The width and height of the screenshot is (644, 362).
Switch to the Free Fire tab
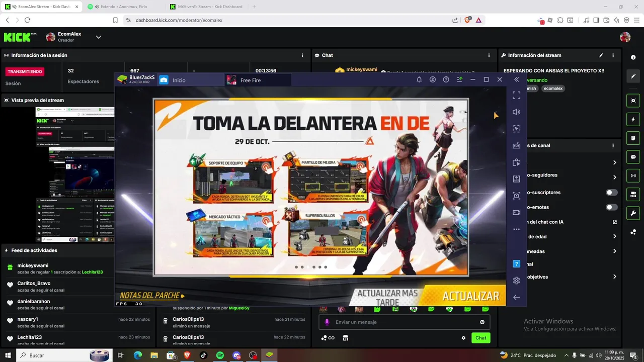[258, 80]
